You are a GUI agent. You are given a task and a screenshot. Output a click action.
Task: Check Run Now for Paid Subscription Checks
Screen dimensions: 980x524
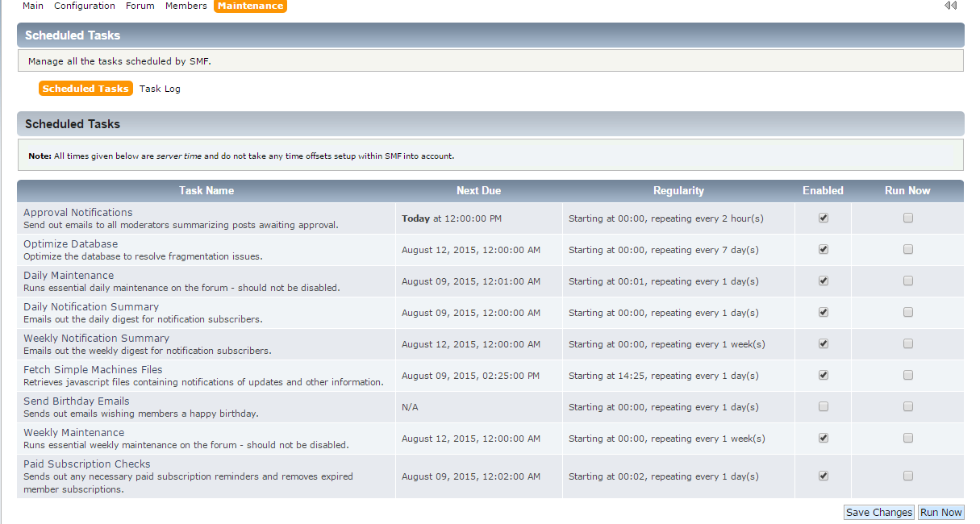click(908, 476)
